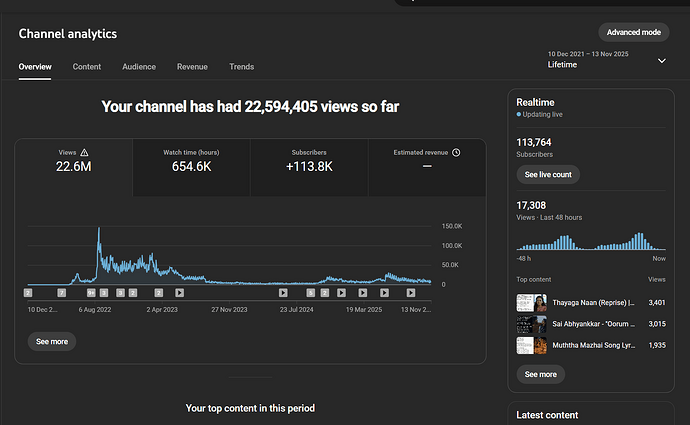Expand the date range dropdown chevron
Image resolution: width=690 pixels, height=425 pixels.
coord(661,61)
